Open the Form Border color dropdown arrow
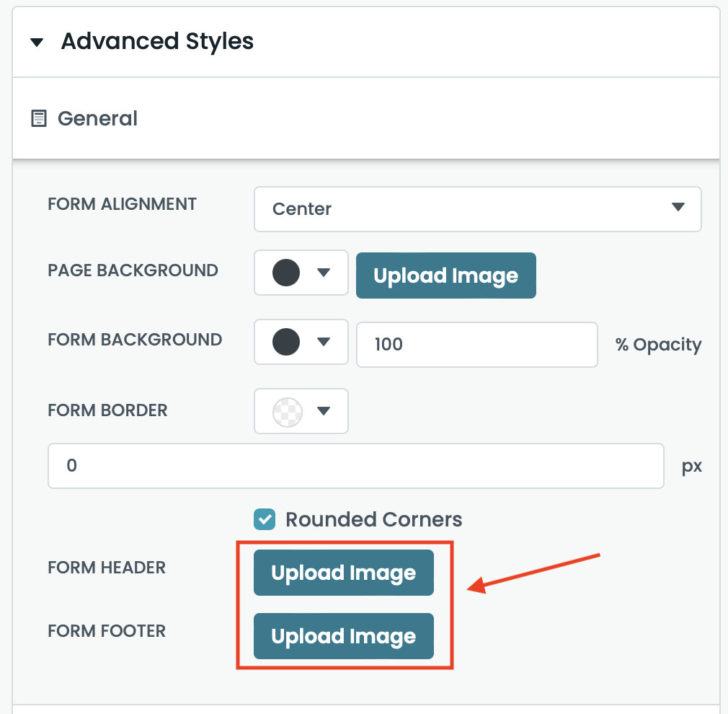 (x=324, y=411)
